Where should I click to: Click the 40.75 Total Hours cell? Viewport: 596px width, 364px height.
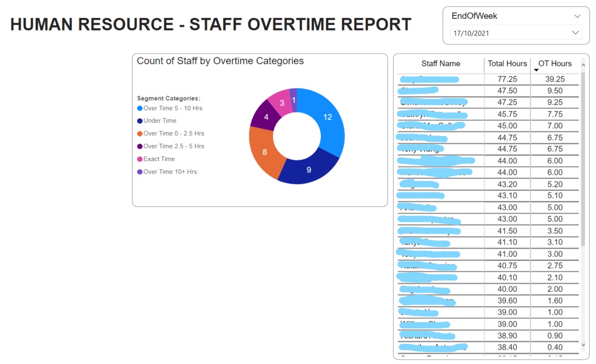[x=507, y=266]
